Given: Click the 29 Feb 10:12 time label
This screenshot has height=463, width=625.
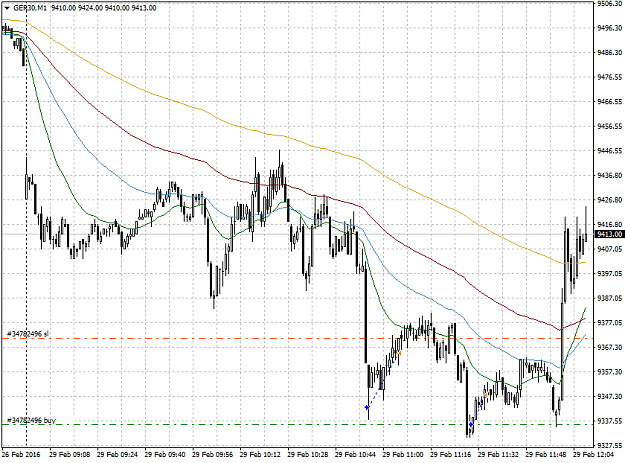Looking at the screenshot, I should click(x=260, y=454).
